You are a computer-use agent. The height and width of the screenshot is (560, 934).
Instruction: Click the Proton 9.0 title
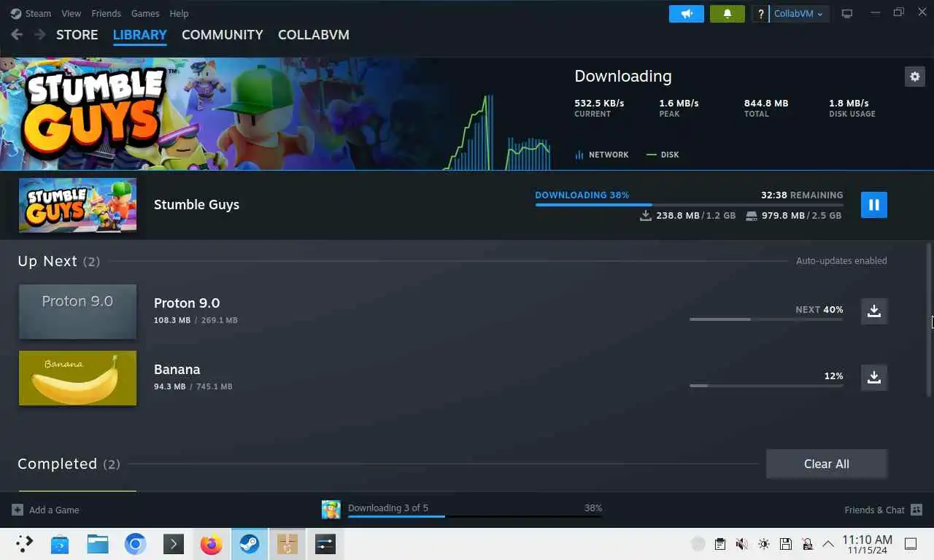tap(187, 303)
